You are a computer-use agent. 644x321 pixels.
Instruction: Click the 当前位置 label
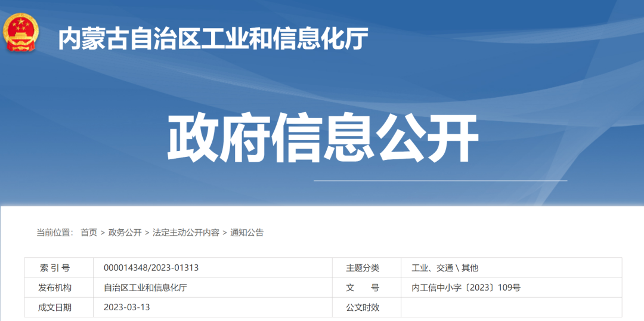click(x=55, y=233)
